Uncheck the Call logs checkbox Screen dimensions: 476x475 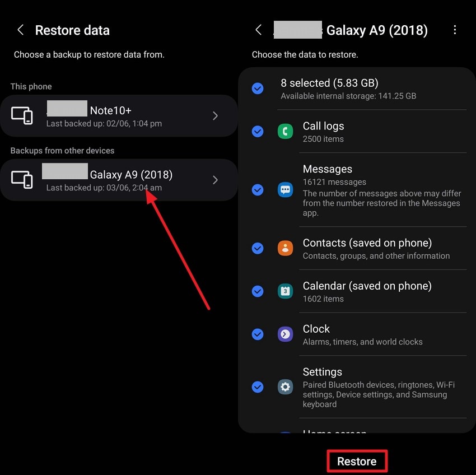(x=258, y=132)
